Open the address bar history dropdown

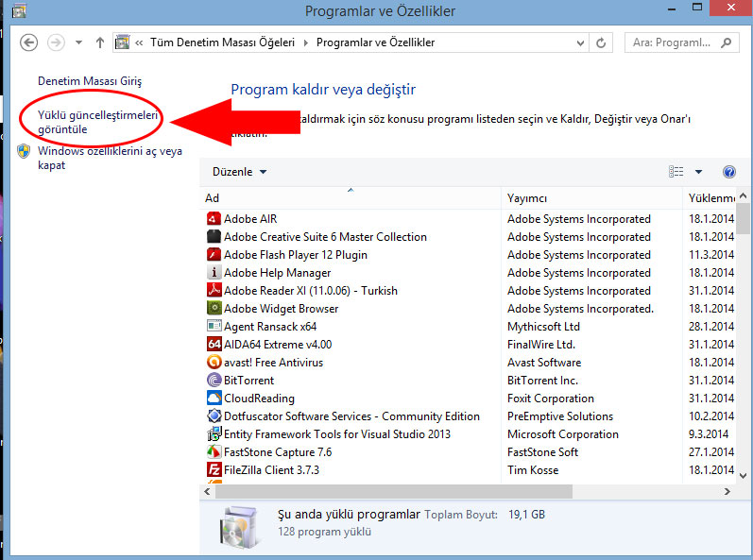580,43
